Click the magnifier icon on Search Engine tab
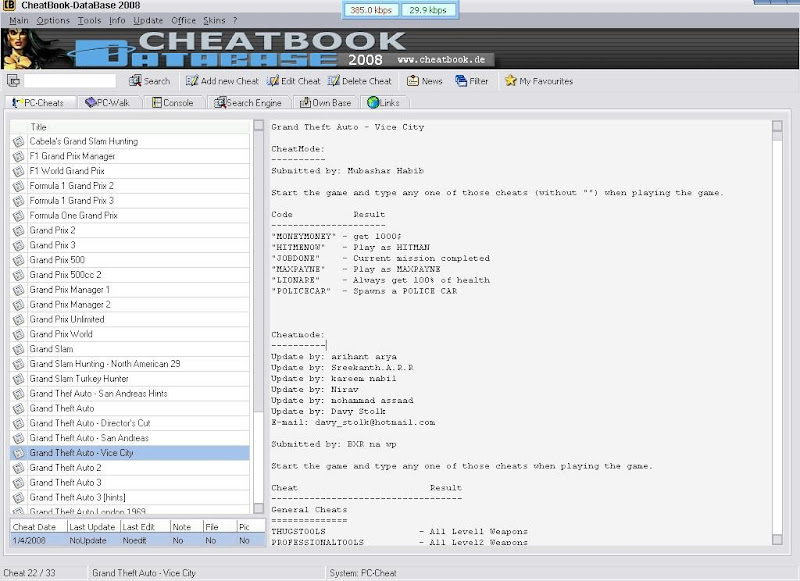The width and height of the screenshot is (800, 581). point(222,101)
